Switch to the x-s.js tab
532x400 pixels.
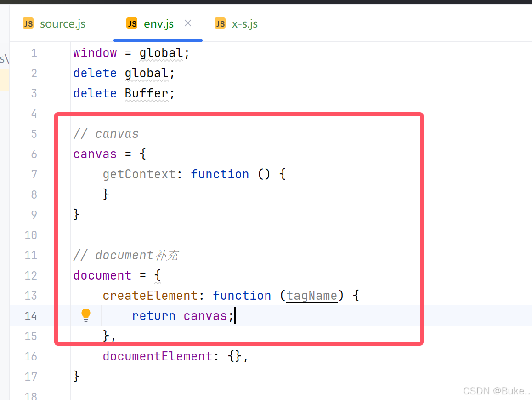pos(245,23)
